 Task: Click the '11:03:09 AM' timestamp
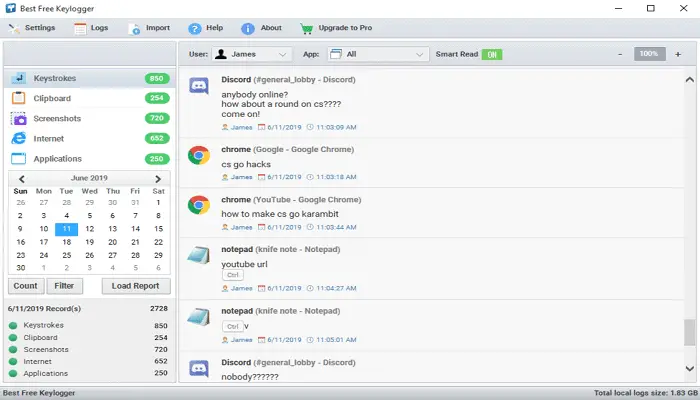(336, 127)
